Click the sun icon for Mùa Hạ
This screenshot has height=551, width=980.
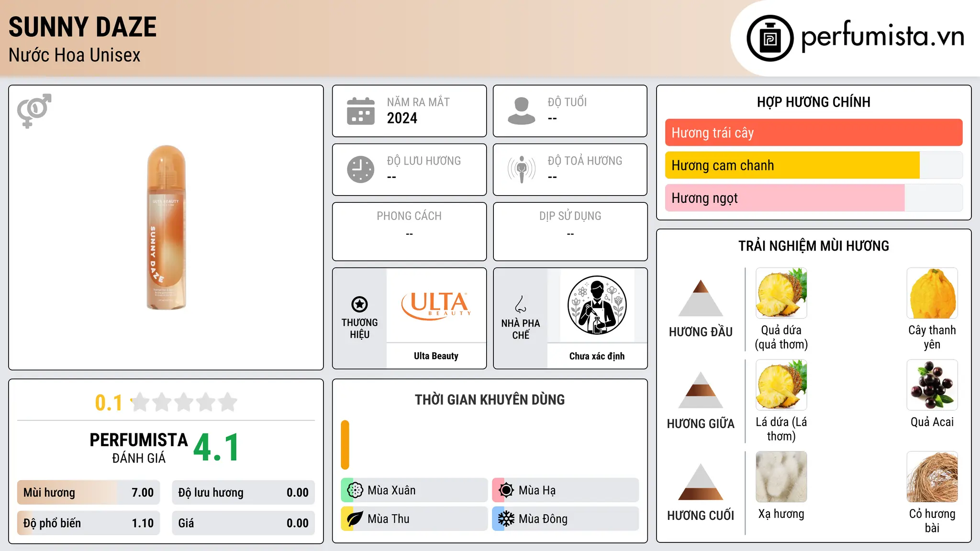click(506, 490)
